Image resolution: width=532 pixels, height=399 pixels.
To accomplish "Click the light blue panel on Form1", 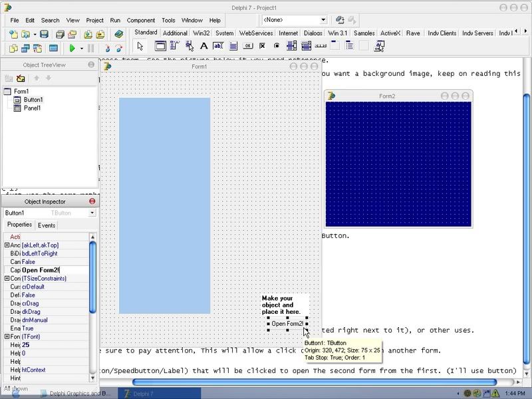I will tap(164, 205).
